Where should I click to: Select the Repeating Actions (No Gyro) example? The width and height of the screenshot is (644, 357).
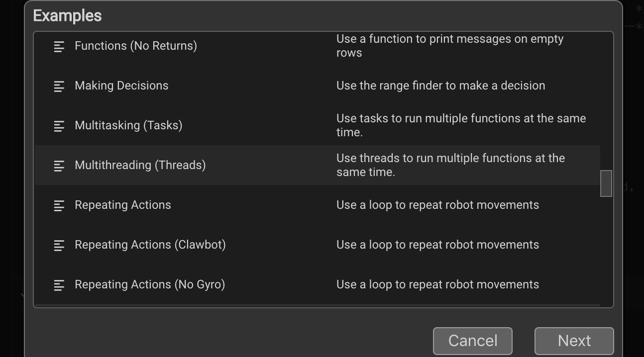coord(150,284)
